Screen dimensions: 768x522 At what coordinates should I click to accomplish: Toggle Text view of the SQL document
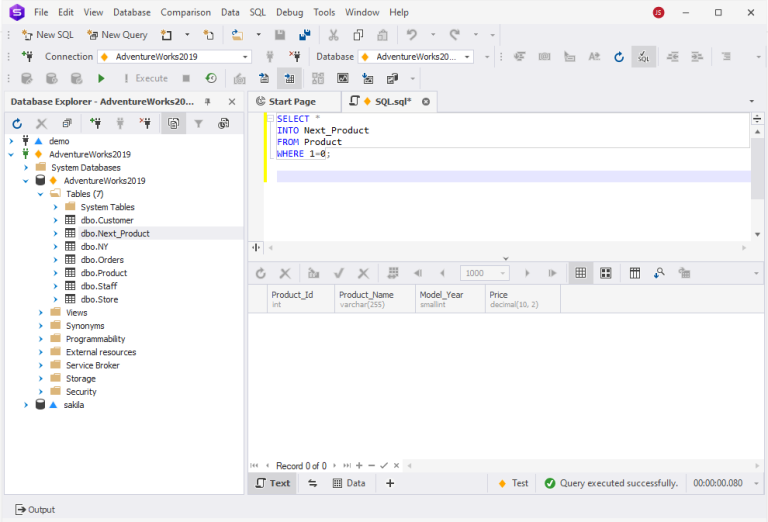(273, 483)
